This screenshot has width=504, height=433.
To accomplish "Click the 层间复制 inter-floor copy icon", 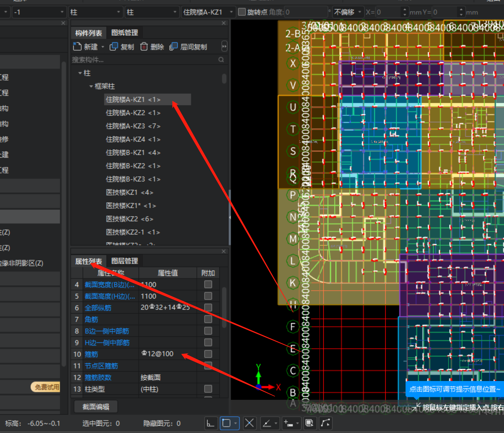I will click(x=173, y=46).
